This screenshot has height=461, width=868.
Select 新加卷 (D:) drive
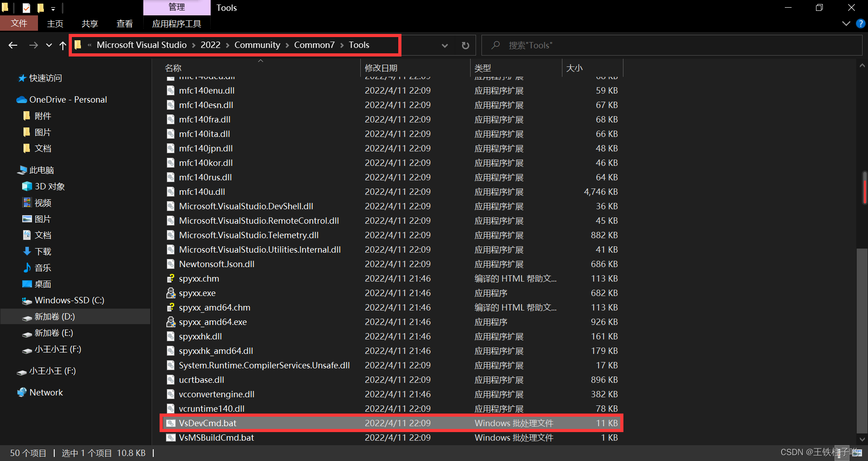point(54,316)
